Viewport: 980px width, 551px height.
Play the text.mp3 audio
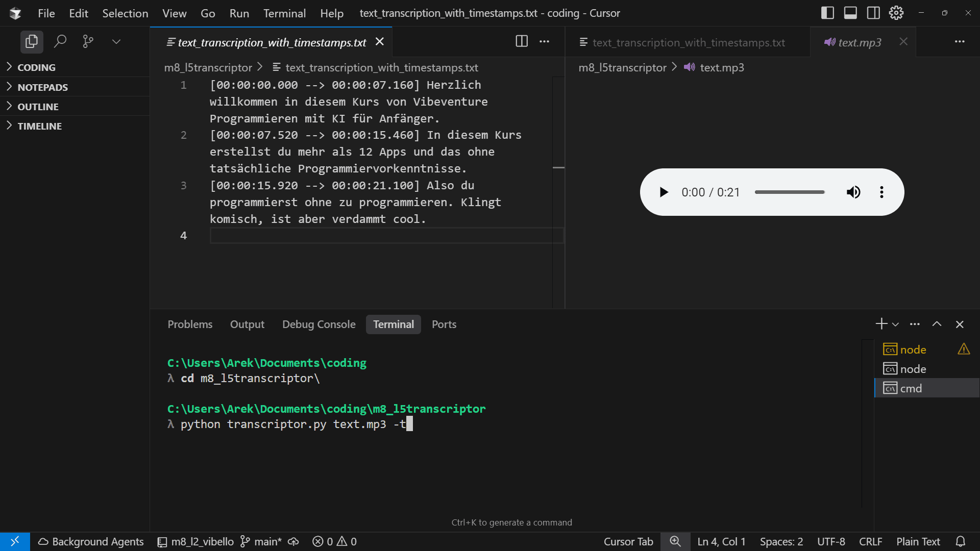coord(664,192)
